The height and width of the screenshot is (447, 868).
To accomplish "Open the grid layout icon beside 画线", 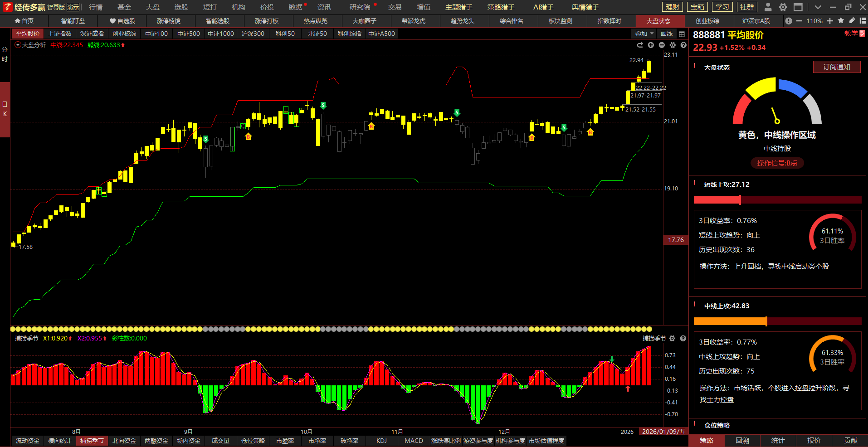I will [682, 34].
